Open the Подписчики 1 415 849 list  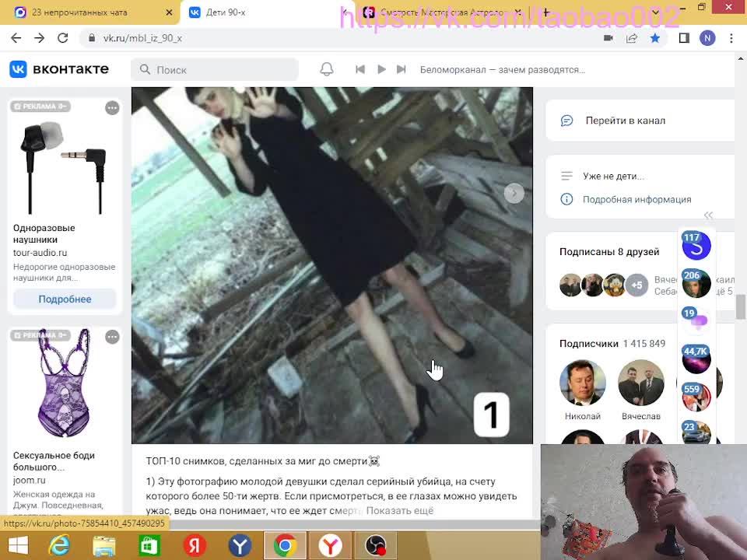pyautogui.click(x=612, y=344)
